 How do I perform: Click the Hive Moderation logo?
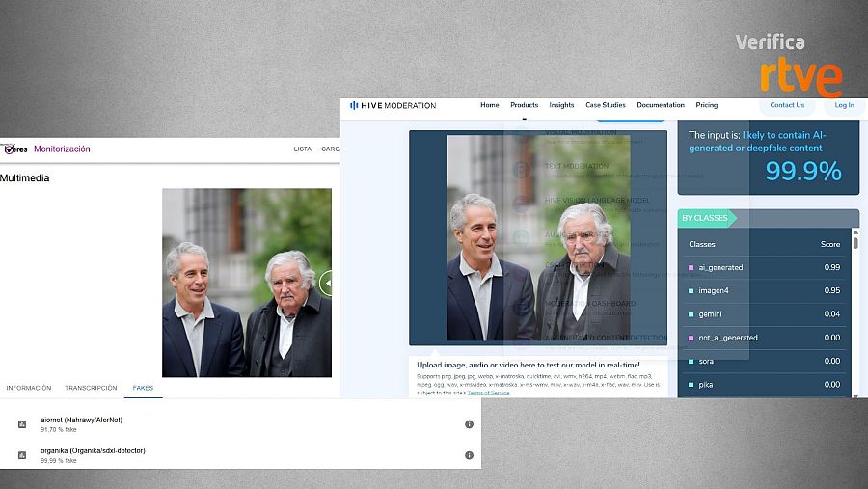pyautogui.click(x=393, y=105)
